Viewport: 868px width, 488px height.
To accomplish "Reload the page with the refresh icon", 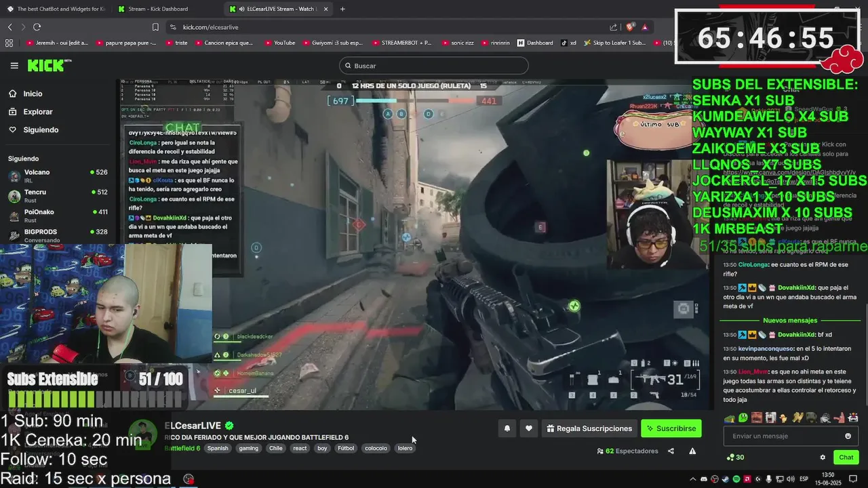I will pos(37,27).
